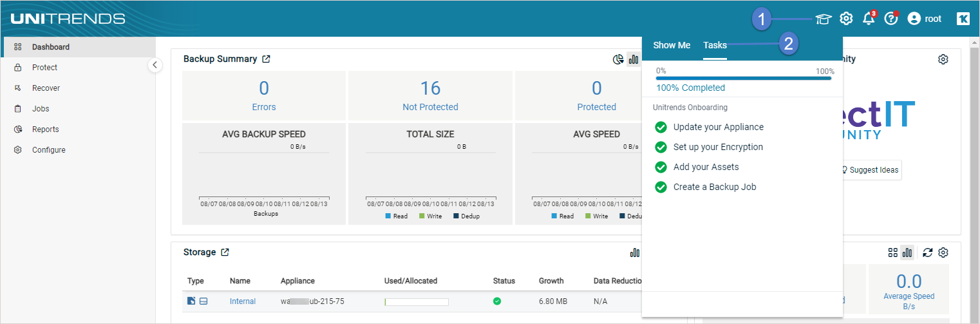Image resolution: width=980 pixels, height=324 pixels.
Task: Click the 'Growth' column header
Action: (x=551, y=281)
